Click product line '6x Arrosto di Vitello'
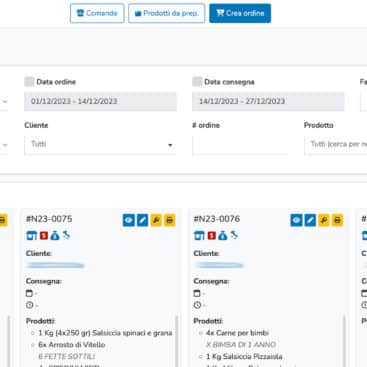Viewport: 367px width, 367px height. click(x=72, y=345)
